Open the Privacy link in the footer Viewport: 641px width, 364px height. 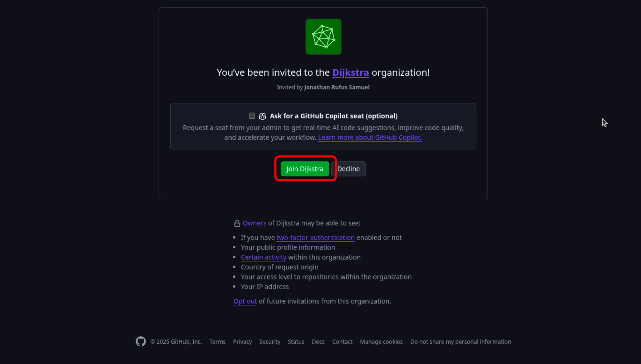click(x=242, y=342)
